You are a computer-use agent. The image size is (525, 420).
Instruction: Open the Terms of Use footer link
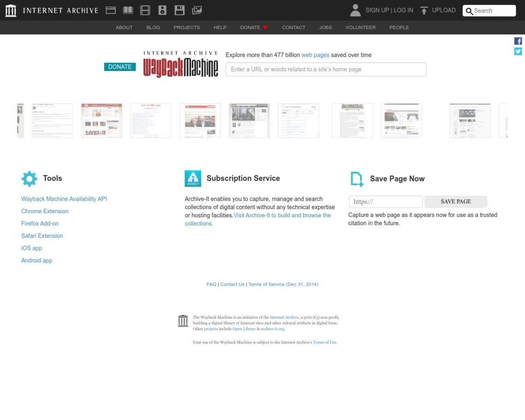tap(325, 342)
